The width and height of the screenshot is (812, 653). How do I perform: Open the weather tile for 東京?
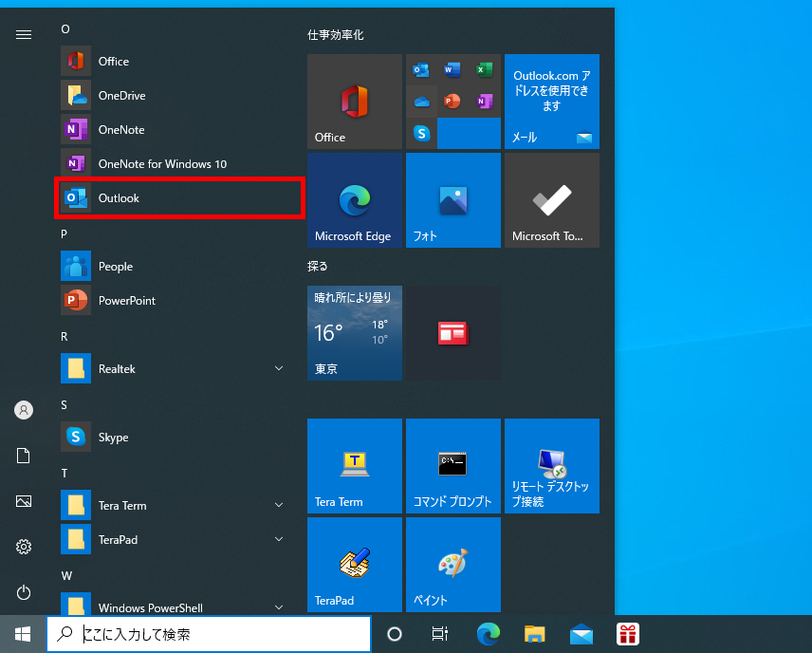(x=355, y=333)
